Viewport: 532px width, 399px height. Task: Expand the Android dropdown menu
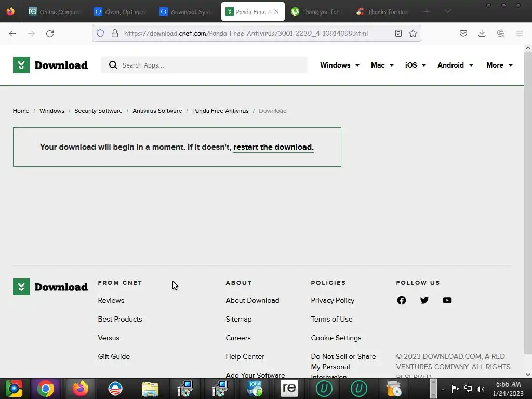455,65
